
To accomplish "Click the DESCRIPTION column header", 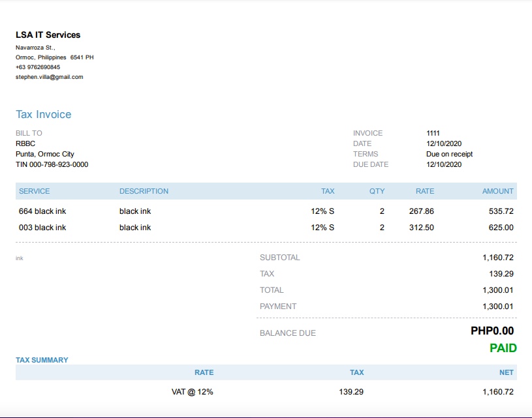I will pyautogui.click(x=144, y=191).
